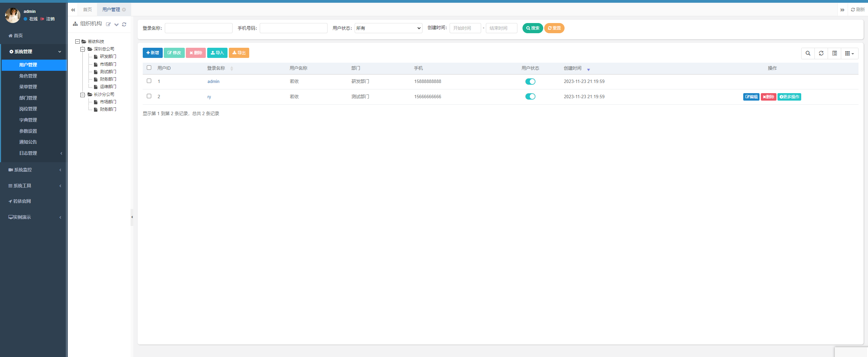Click the 登录名称 input field

[x=199, y=28]
